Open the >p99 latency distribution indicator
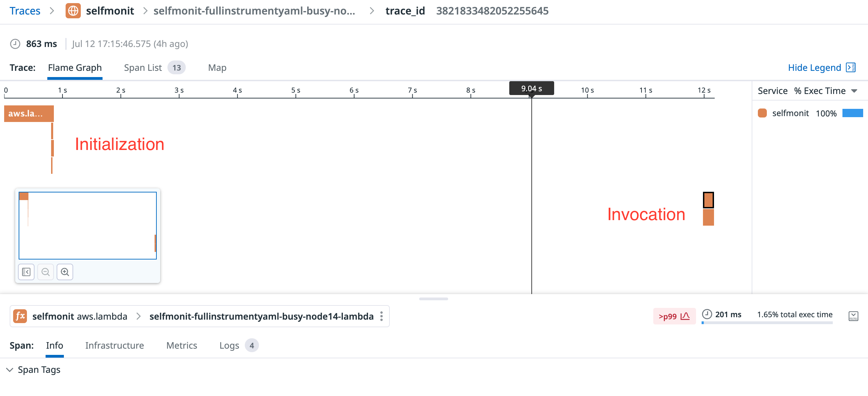868x396 pixels. (674, 316)
